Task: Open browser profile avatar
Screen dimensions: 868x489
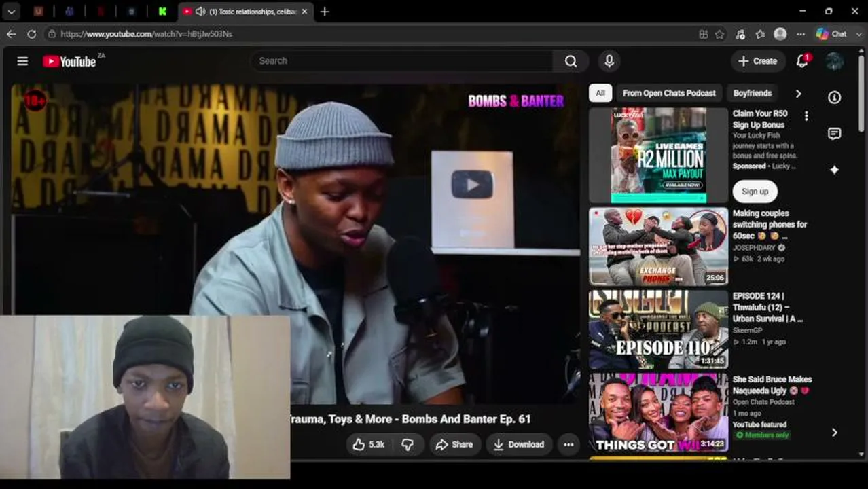Action: point(780,34)
